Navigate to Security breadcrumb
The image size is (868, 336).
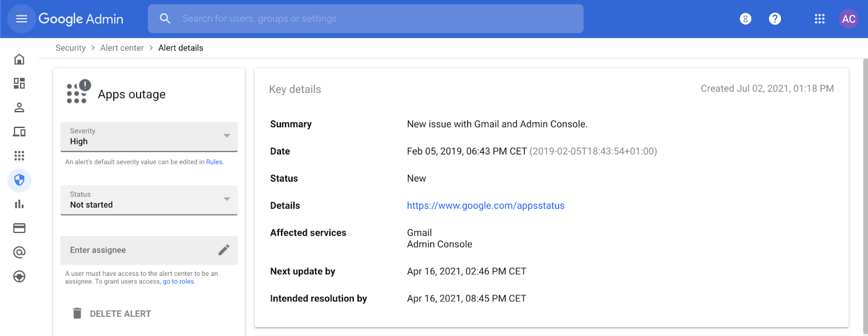click(x=71, y=48)
